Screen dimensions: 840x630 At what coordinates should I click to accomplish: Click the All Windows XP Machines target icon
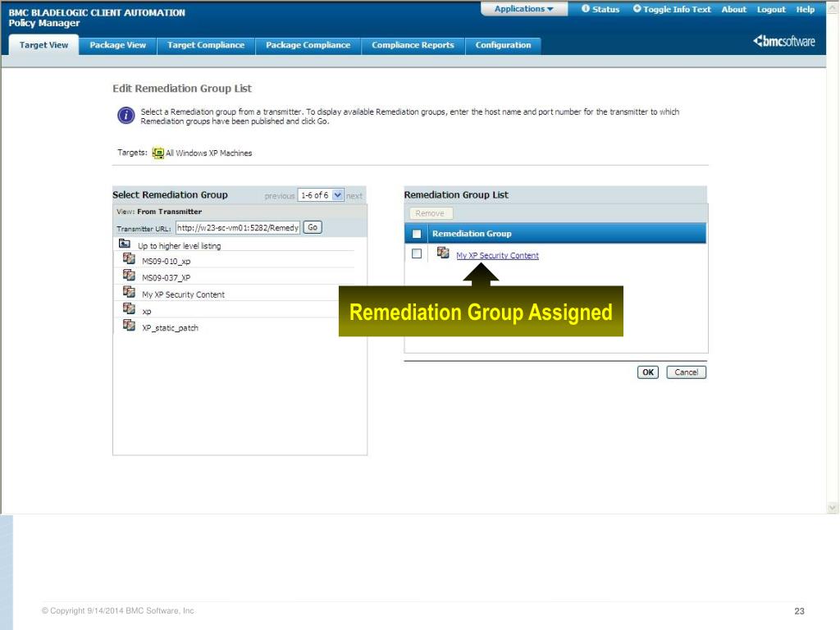(x=158, y=153)
